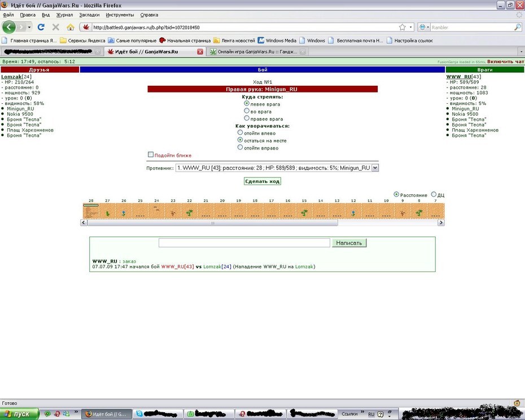Open the Закладки menu
This screenshot has width=525, height=420.
tap(89, 15)
